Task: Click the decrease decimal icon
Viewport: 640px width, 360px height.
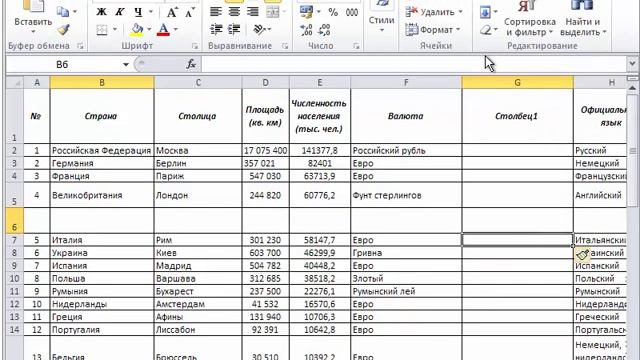Action: pyautogui.click(x=324, y=30)
